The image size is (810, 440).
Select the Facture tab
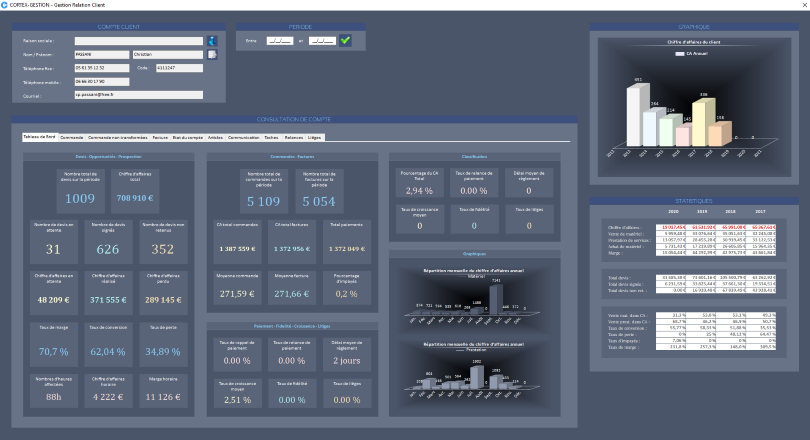point(160,137)
